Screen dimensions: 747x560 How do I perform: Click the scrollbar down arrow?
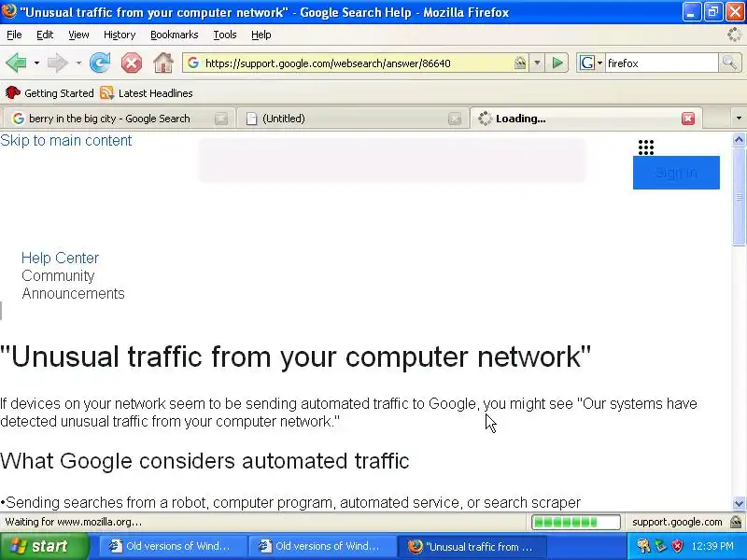739,503
